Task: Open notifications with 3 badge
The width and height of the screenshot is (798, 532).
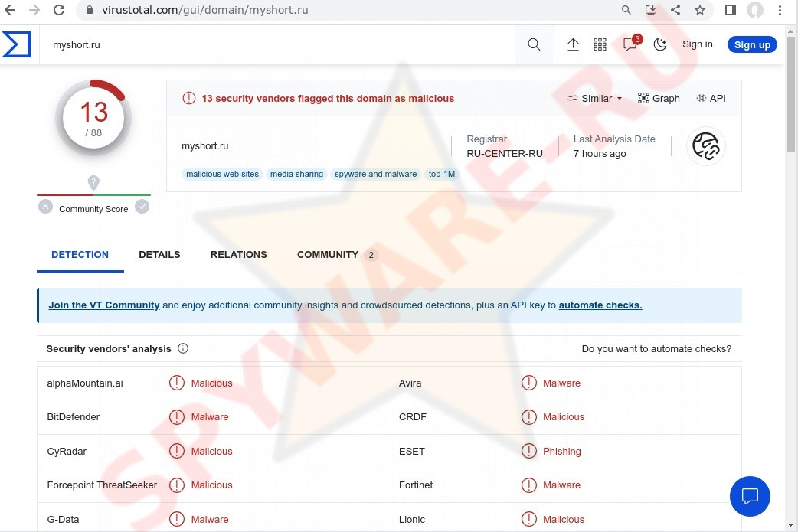Action: [630, 44]
